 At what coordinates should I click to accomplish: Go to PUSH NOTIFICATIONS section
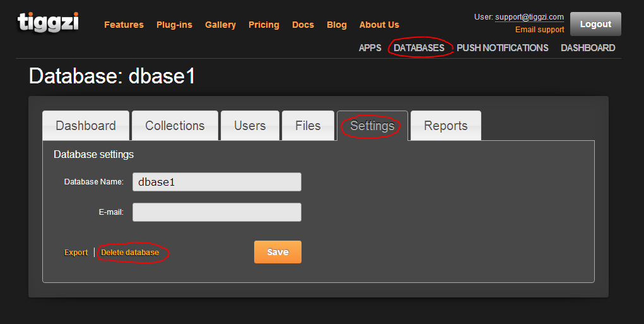[x=502, y=48]
